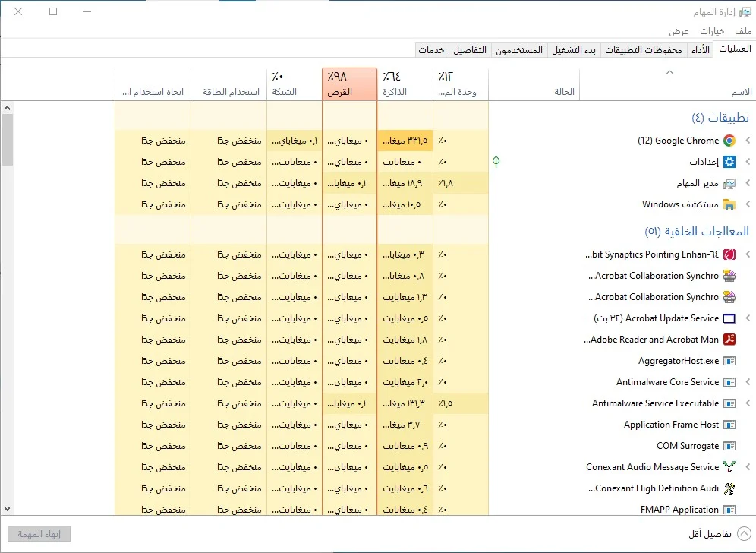Switch to the التفاصيل tab
The height and width of the screenshot is (553, 756).
click(470, 49)
